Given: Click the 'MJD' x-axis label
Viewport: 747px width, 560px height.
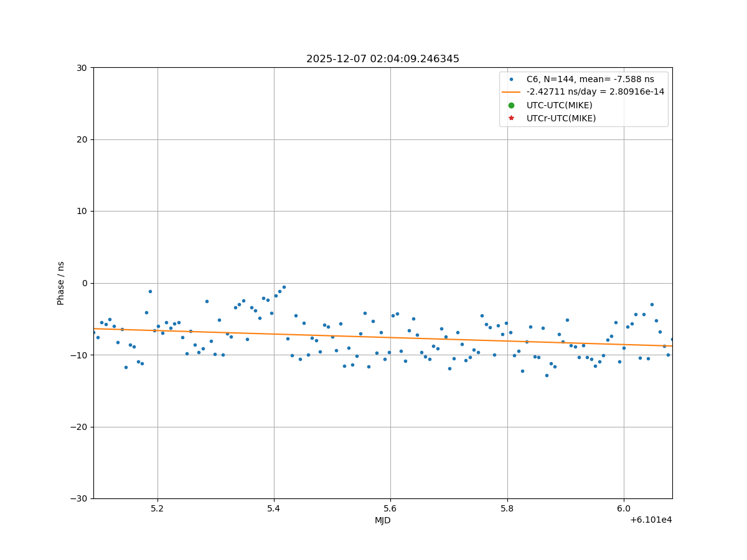Looking at the screenshot, I should pyautogui.click(x=382, y=520).
